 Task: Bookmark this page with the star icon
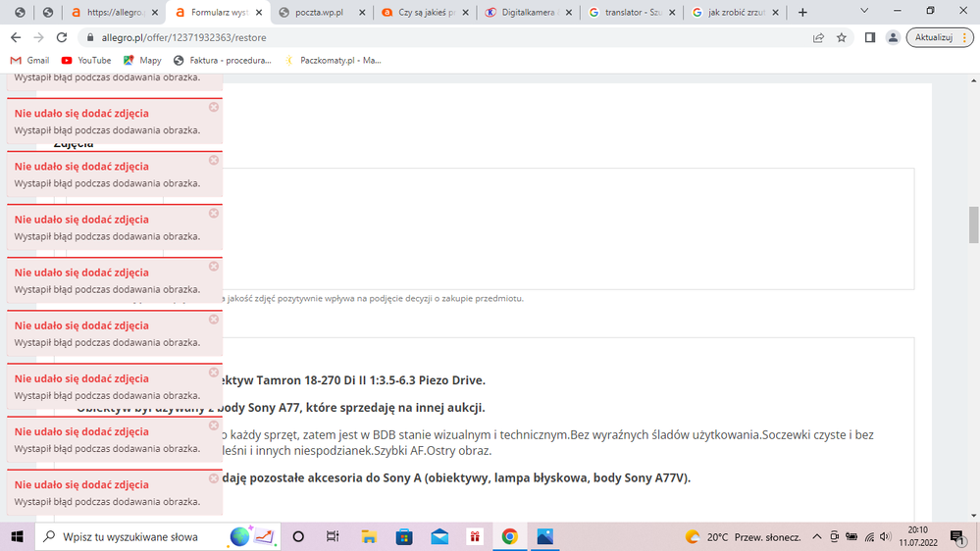pyautogui.click(x=842, y=37)
